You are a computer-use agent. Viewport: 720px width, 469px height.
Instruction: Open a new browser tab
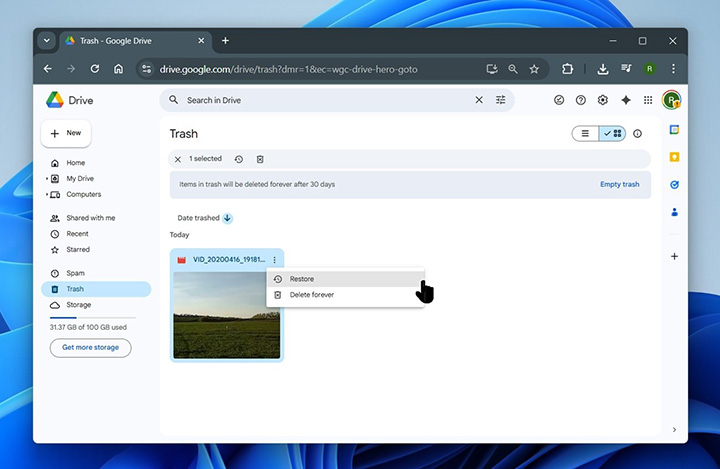pyautogui.click(x=225, y=41)
